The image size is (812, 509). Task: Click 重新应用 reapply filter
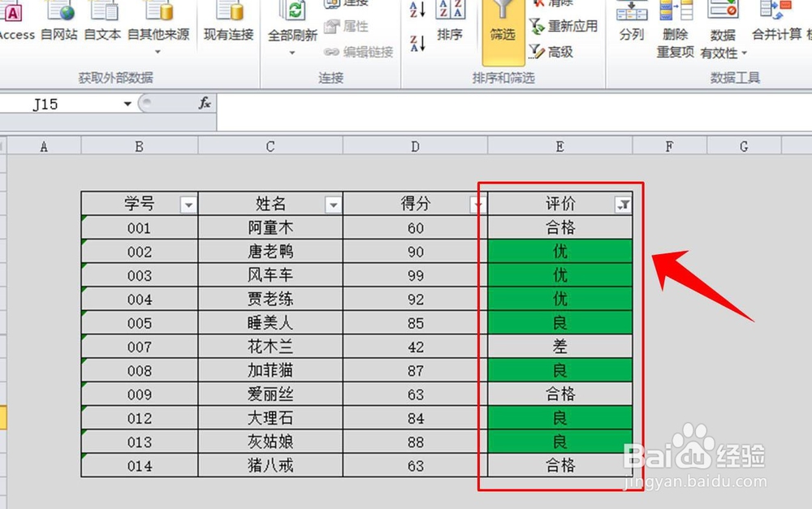[564, 26]
